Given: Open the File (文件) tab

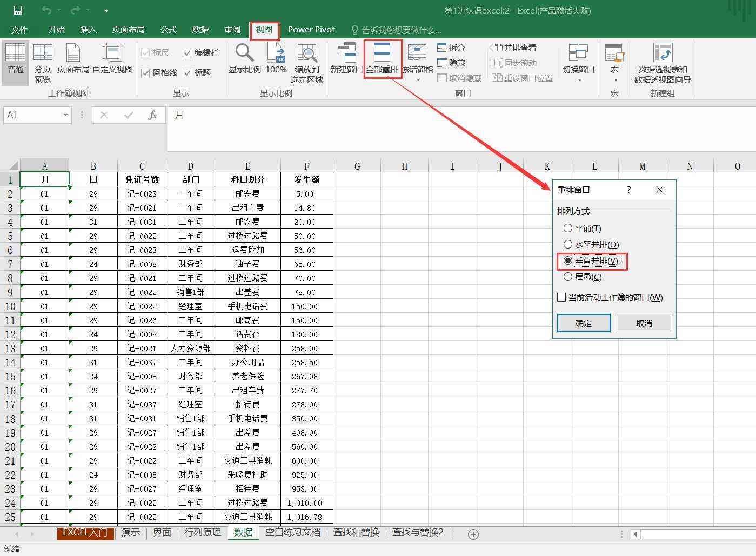Looking at the screenshot, I should point(19,30).
